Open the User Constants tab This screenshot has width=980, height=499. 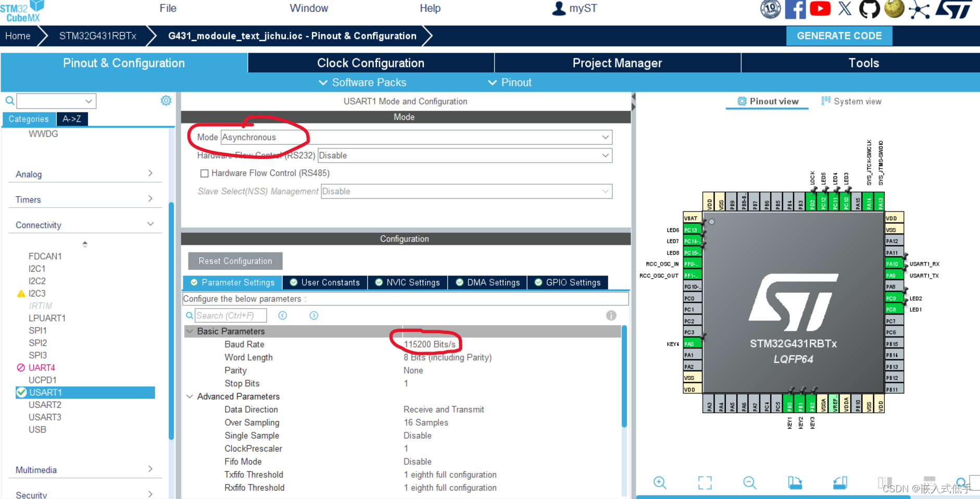[x=325, y=282]
